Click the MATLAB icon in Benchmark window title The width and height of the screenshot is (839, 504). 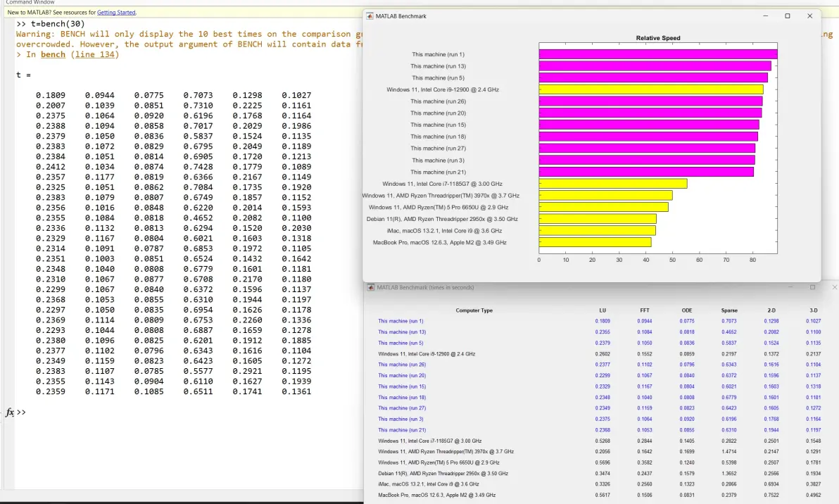[x=370, y=16]
